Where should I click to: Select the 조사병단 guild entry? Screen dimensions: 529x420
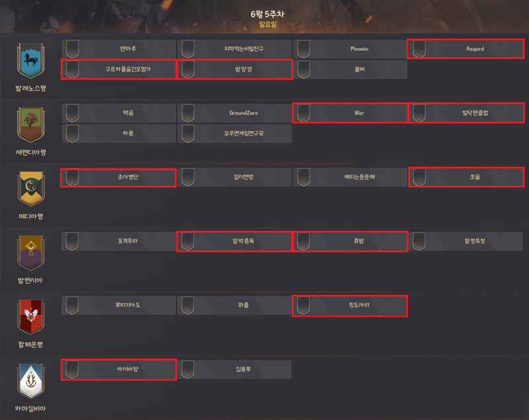coord(118,177)
